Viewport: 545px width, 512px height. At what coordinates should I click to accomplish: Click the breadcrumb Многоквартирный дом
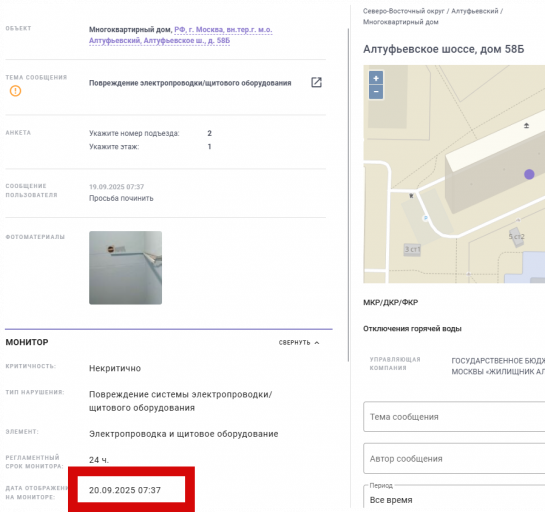[401, 22]
